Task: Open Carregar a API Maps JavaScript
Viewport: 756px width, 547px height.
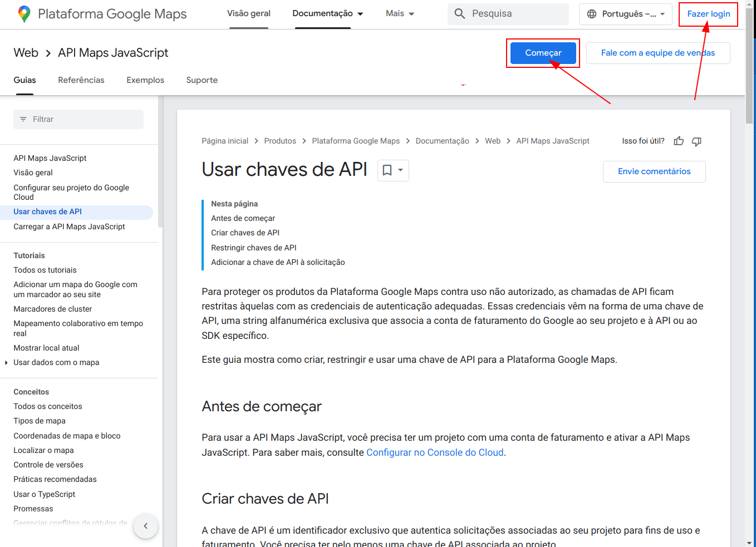Action: [70, 226]
